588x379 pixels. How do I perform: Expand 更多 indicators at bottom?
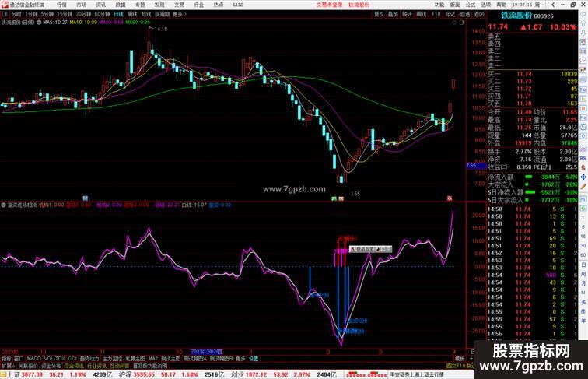240,359
